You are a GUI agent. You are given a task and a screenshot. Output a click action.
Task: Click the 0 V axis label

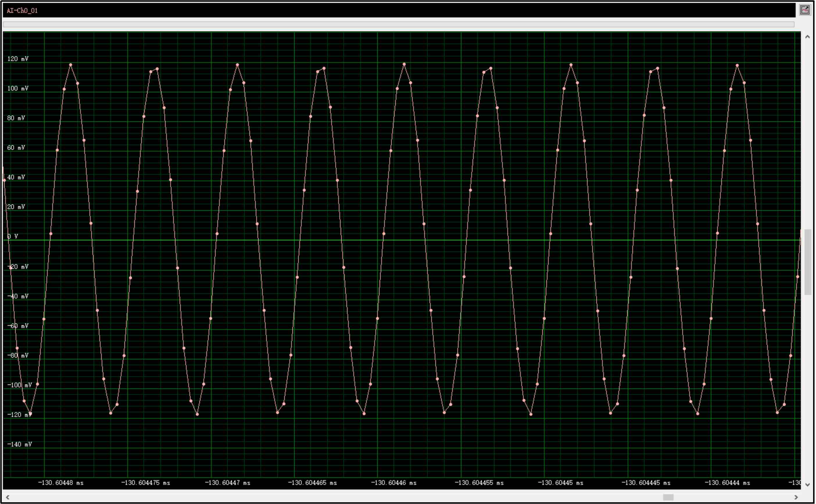coord(13,237)
